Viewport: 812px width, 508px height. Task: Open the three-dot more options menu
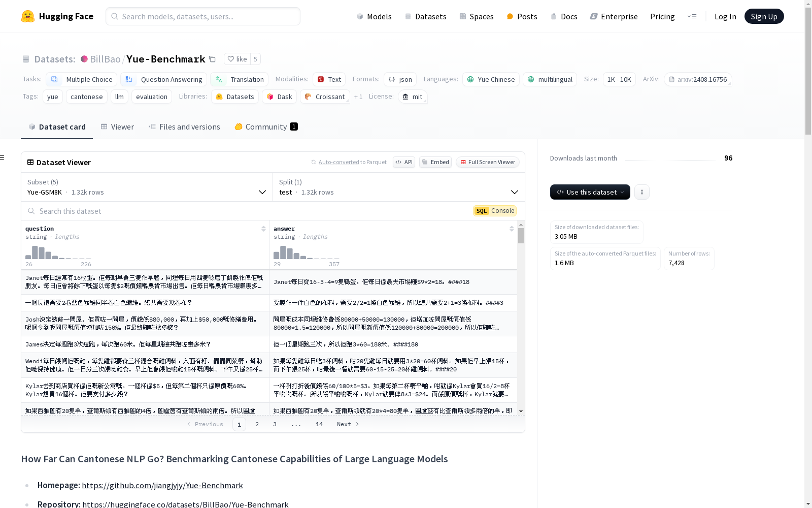tap(642, 192)
